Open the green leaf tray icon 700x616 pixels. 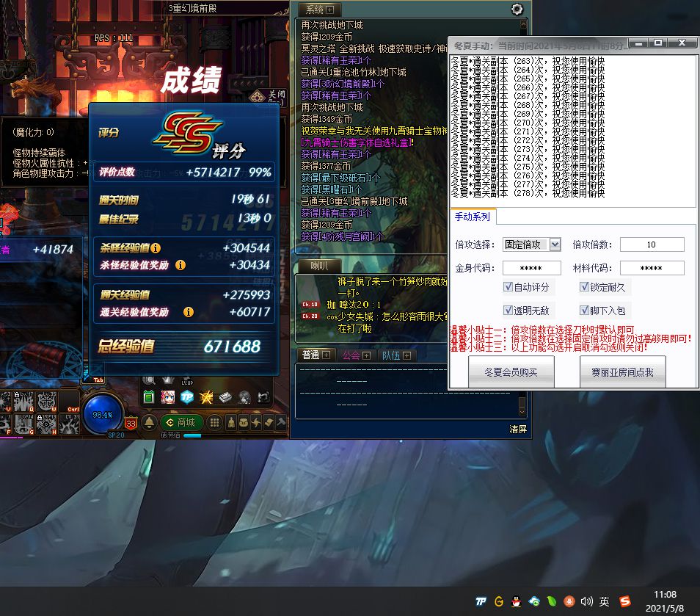tap(552, 601)
